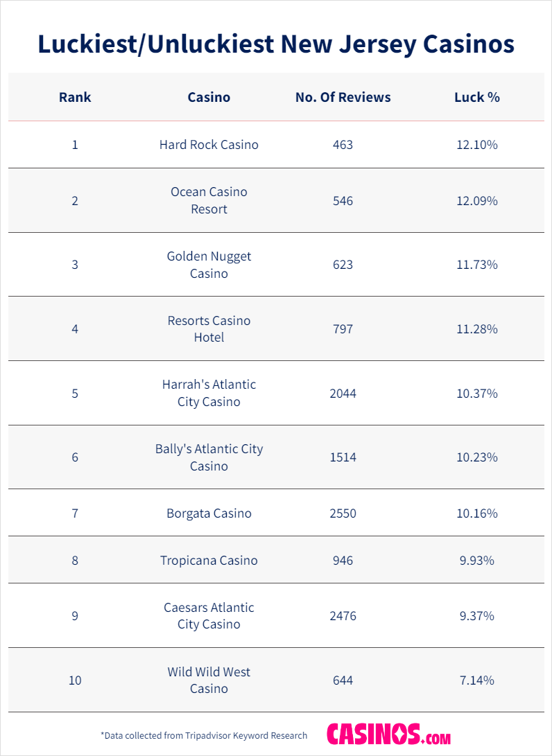The width and height of the screenshot is (552, 756).
Task: Click the Luck % column header
Action: [x=477, y=97]
